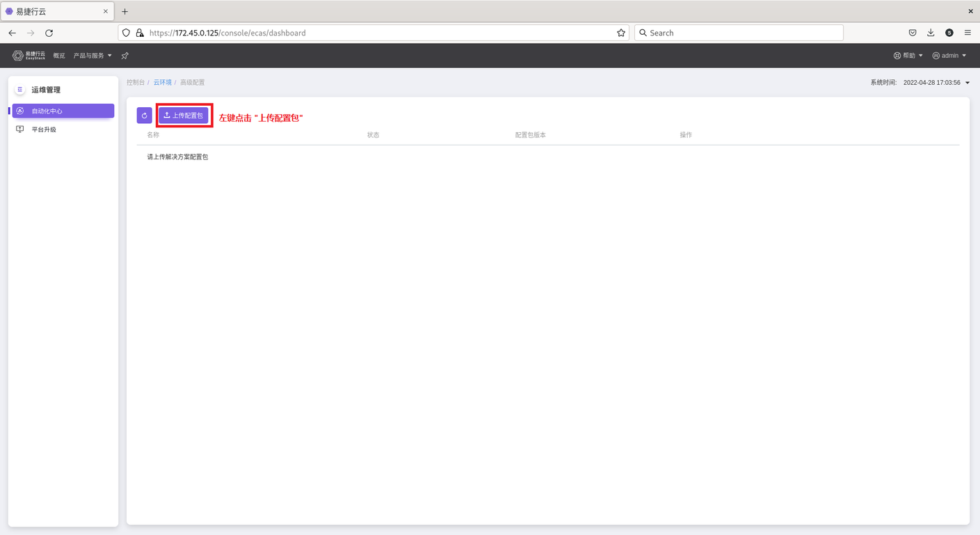Click the 上传配置包 upload button
The height and width of the screenshot is (535, 980).
click(184, 115)
